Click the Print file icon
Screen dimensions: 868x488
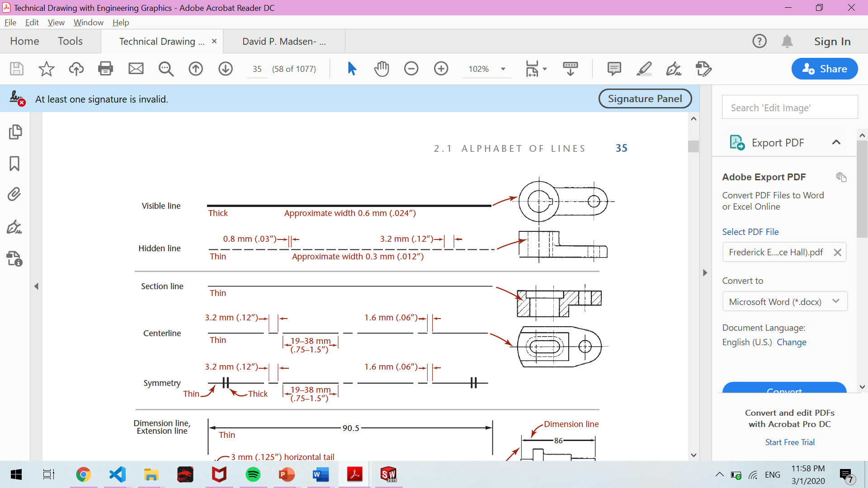pyautogui.click(x=105, y=69)
